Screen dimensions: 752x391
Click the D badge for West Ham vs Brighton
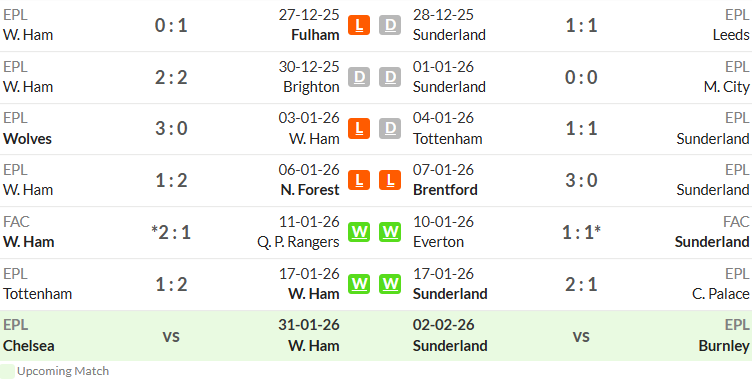(359, 77)
